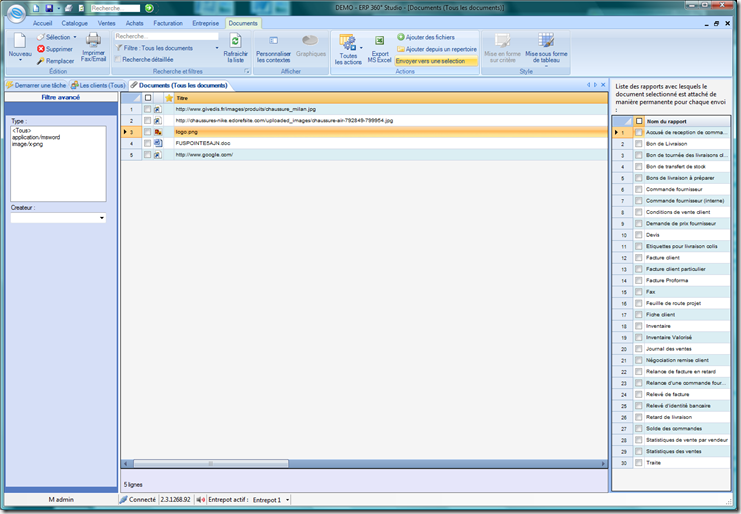Check the box for logo.png row
Viewport: 741px width, 514px height.
click(x=147, y=132)
